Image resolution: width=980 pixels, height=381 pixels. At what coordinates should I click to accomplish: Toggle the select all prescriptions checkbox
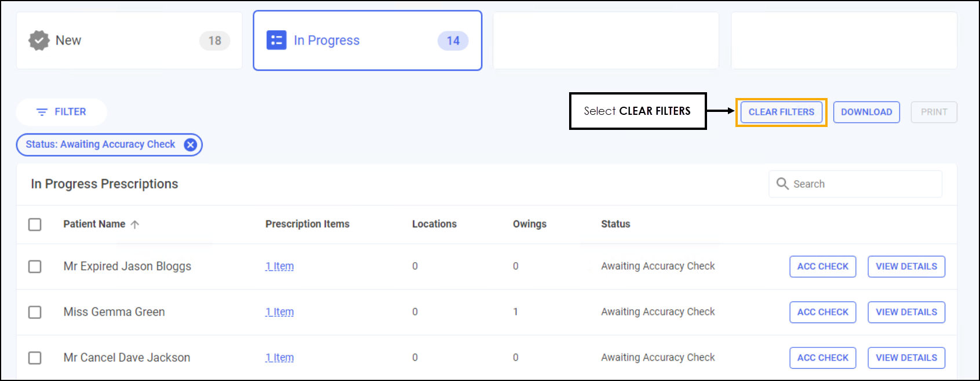point(35,224)
